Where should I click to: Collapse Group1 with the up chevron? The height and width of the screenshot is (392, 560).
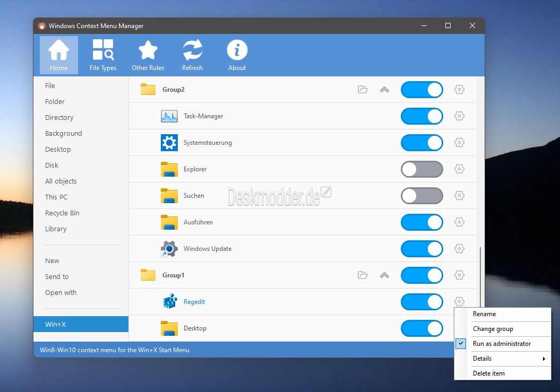tap(385, 275)
